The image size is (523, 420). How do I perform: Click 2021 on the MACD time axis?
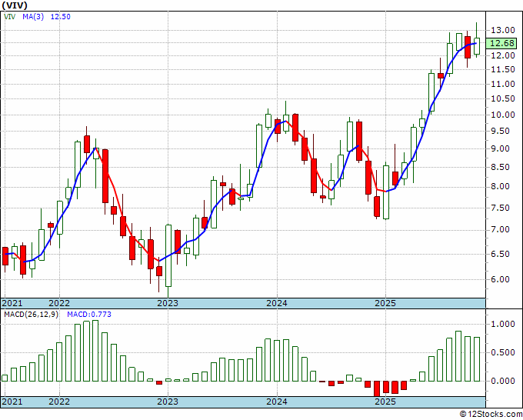(12, 402)
